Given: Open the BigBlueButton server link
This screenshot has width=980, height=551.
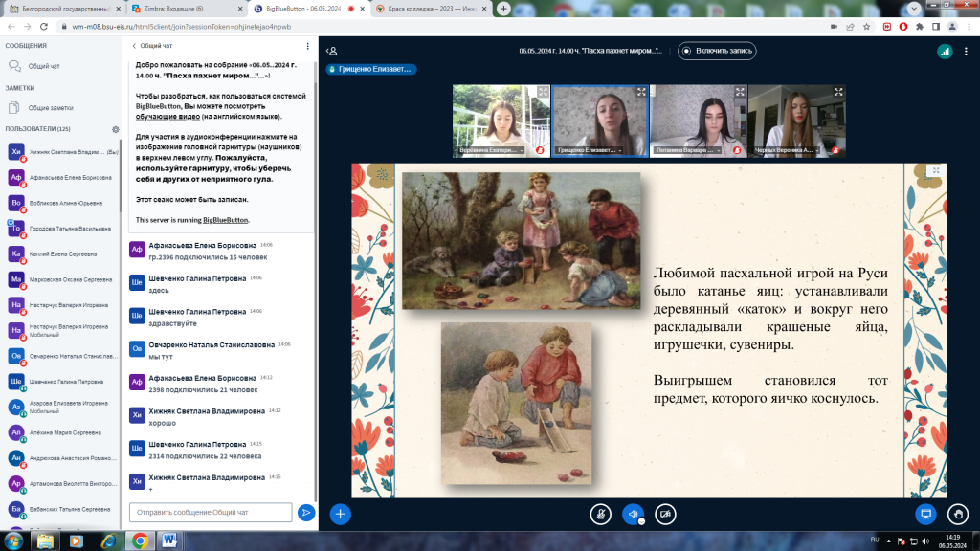Looking at the screenshot, I should (x=225, y=220).
